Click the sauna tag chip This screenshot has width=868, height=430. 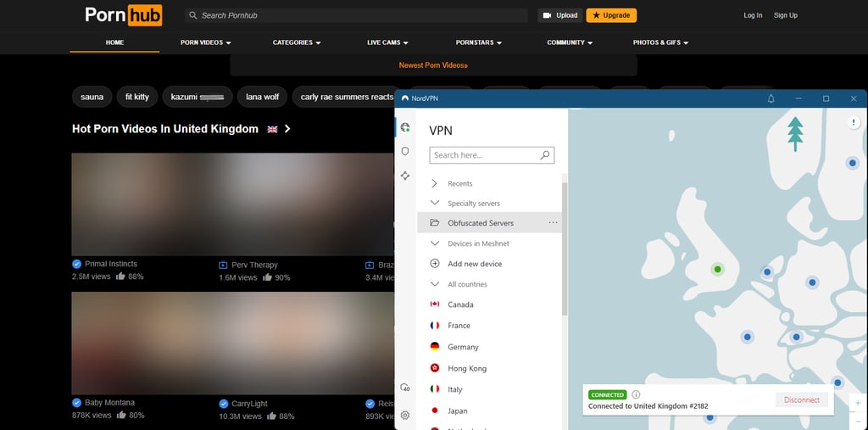(92, 97)
